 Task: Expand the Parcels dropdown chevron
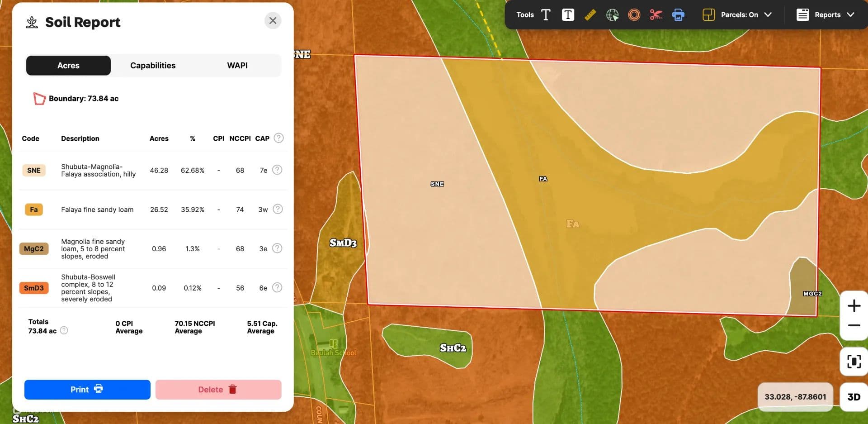(768, 15)
